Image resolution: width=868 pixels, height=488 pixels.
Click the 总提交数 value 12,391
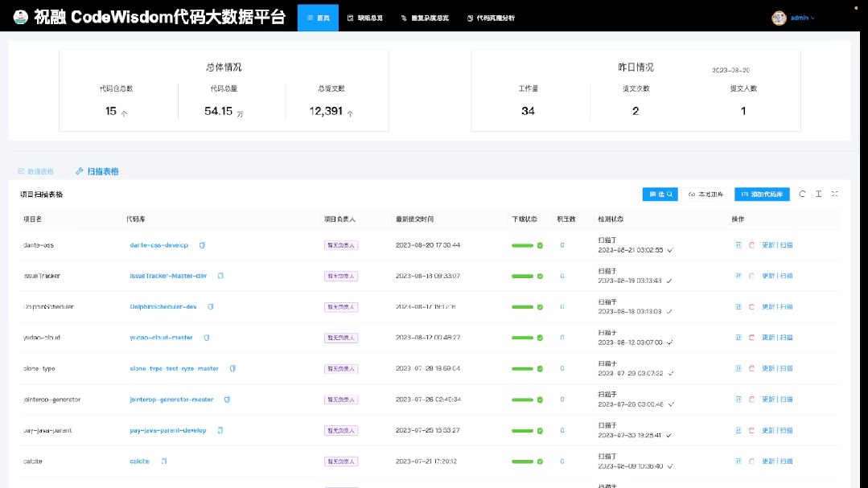click(x=326, y=111)
